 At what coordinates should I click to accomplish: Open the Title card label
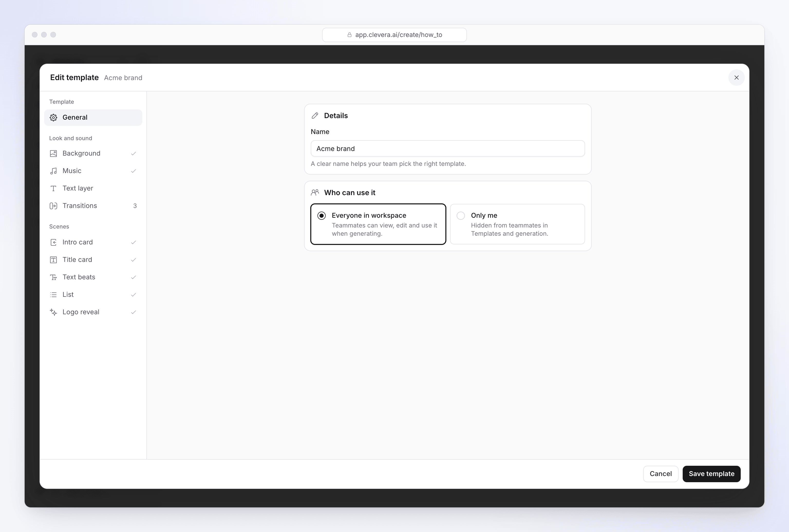point(77,260)
